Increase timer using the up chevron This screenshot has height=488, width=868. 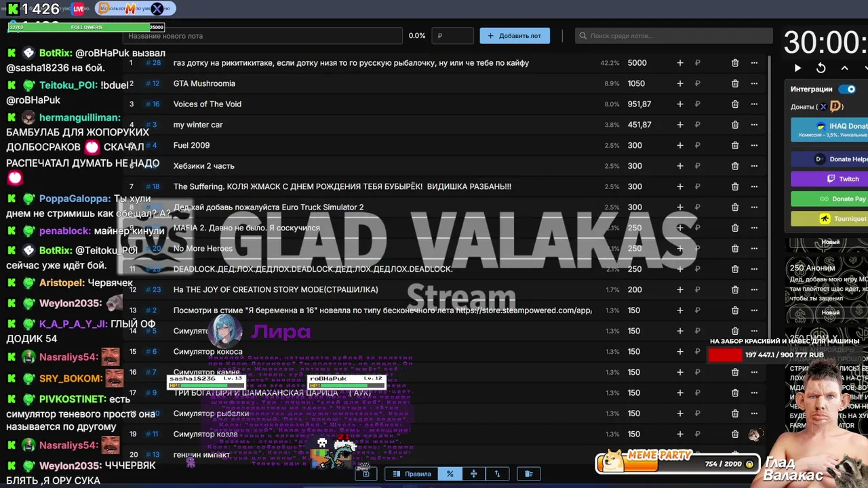[x=844, y=68]
